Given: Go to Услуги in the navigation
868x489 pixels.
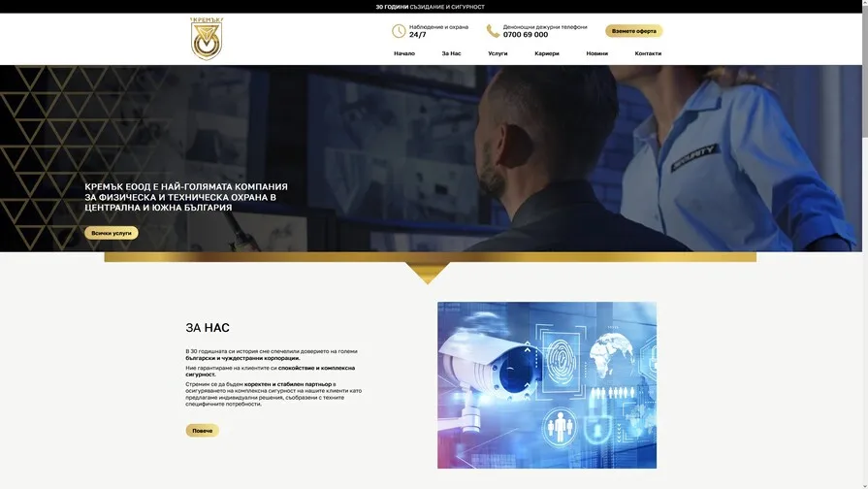Looking at the screenshot, I should [498, 53].
